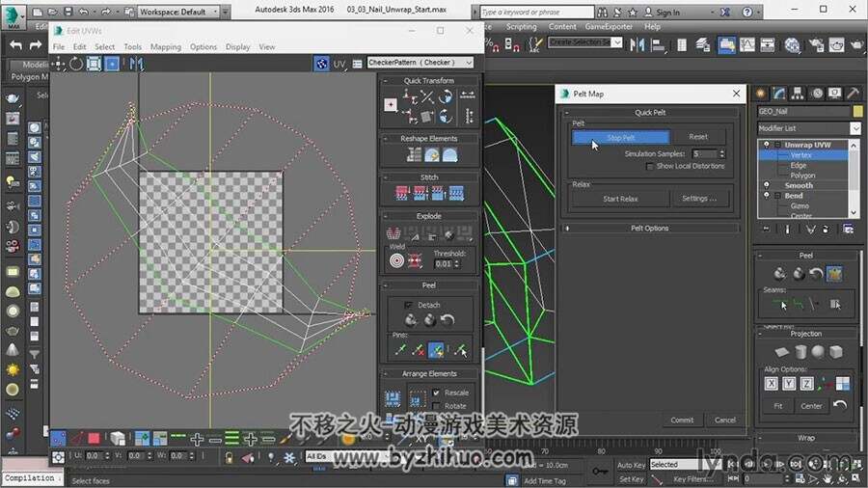Toggle the Detach checkbox in Peel rollout
868x488 pixels.
click(x=409, y=305)
